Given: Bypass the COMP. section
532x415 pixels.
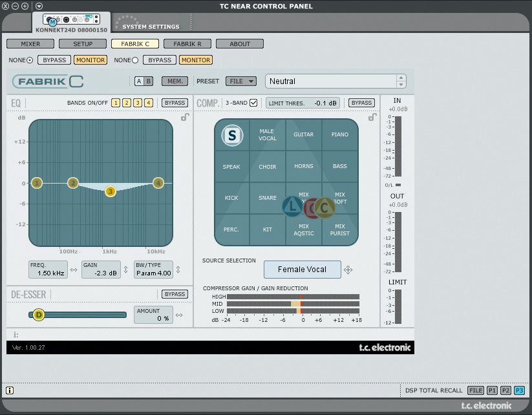Looking at the screenshot, I should 362,103.
